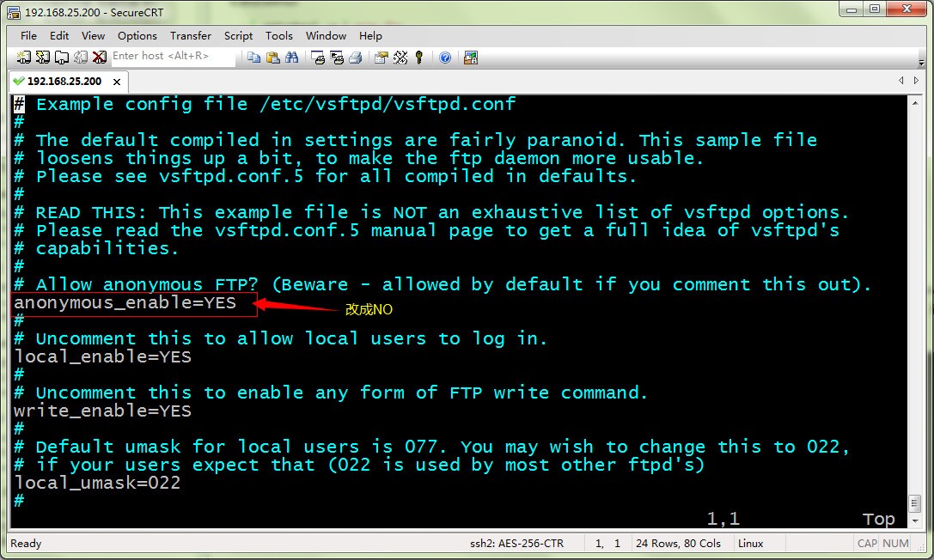Screen dimensions: 934x560
Task: Click the CAP status indicator
Action: [867, 544]
